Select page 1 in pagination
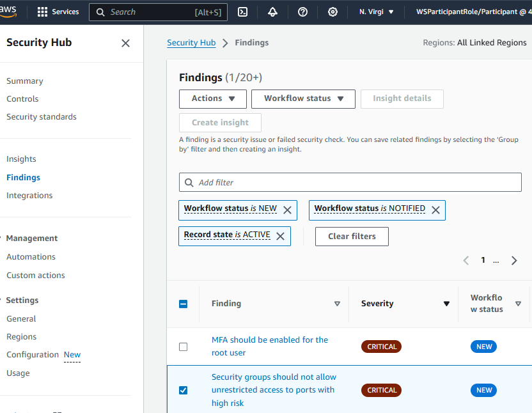532x413 pixels. pos(483,260)
